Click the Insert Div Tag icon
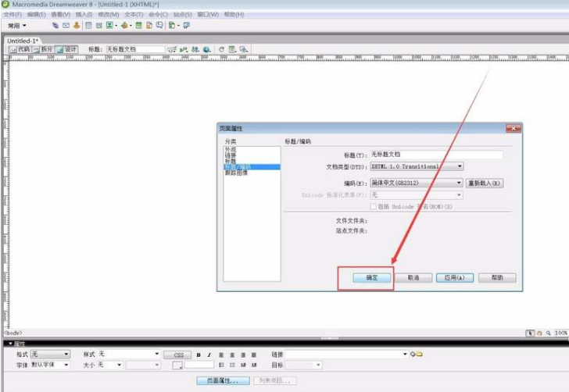569x392 pixels. point(98,26)
